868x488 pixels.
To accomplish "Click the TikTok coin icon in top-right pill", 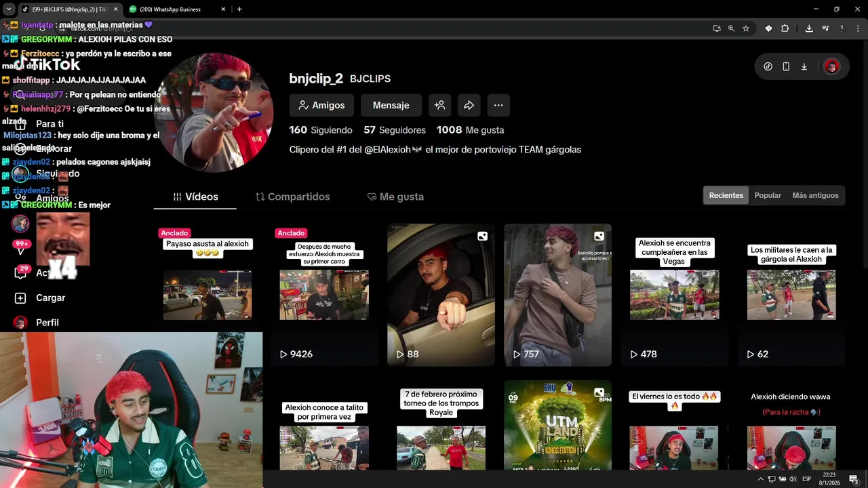I will pos(768,66).
